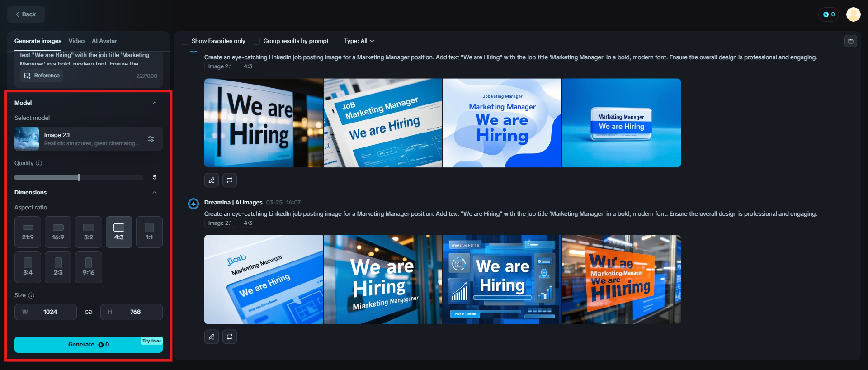868x370 pixels.
Task: Click the 'Aspect ratio' label
Action: 31,208
